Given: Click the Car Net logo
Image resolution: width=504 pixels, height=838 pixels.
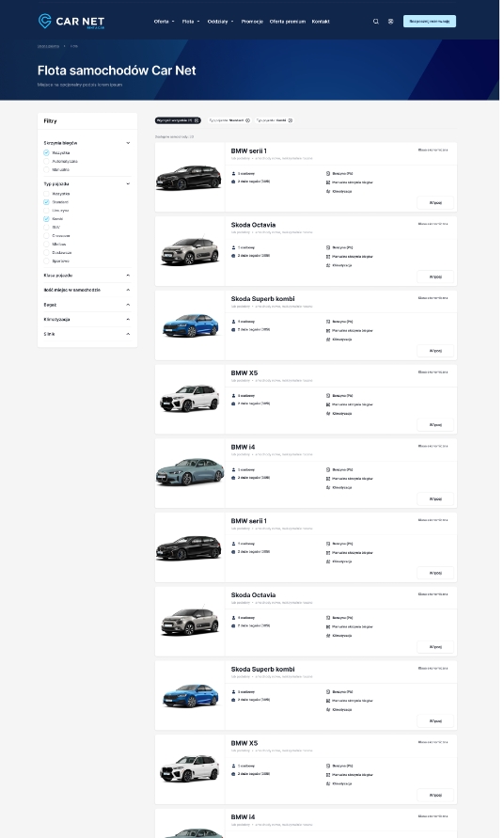Looking at the screenshot, I should click(71, 22).
